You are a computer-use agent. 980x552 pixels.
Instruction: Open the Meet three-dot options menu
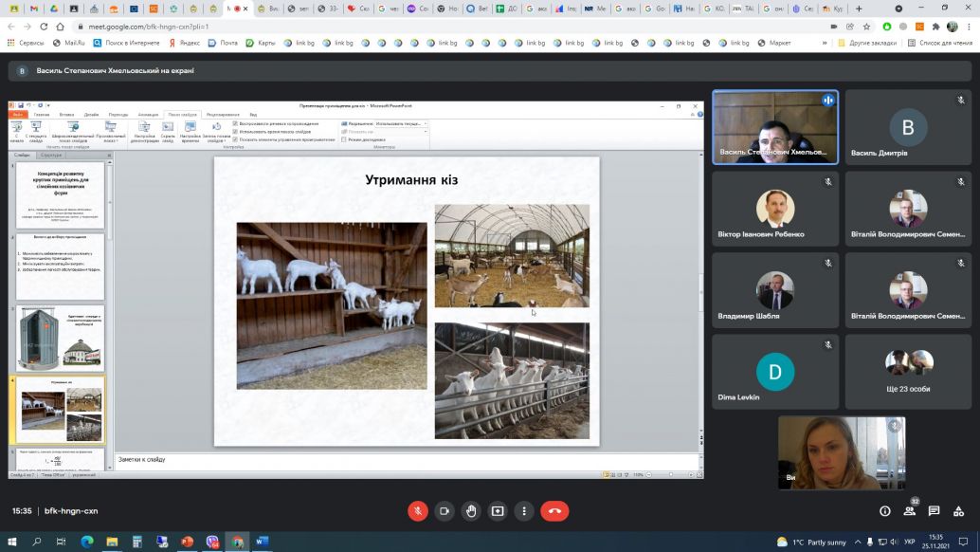523,511
